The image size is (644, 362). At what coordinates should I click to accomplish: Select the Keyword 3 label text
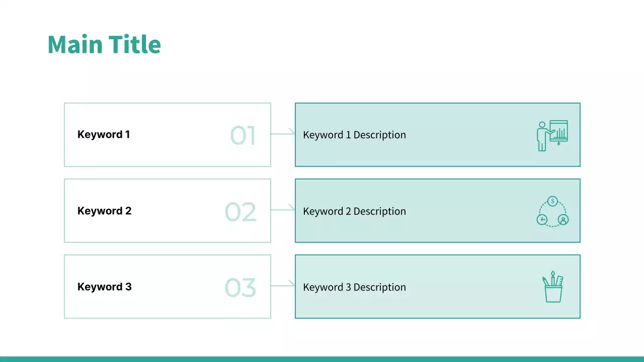coord(104,287)
